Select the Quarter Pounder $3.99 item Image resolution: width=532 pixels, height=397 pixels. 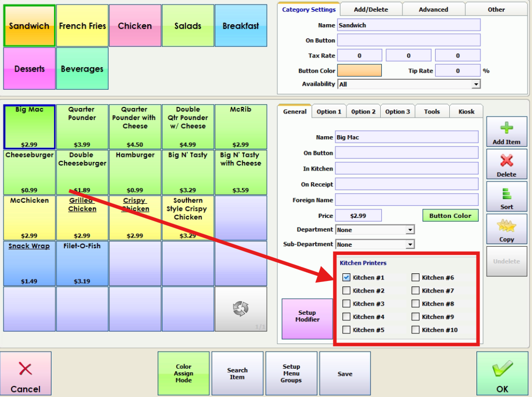pos(82,127)
